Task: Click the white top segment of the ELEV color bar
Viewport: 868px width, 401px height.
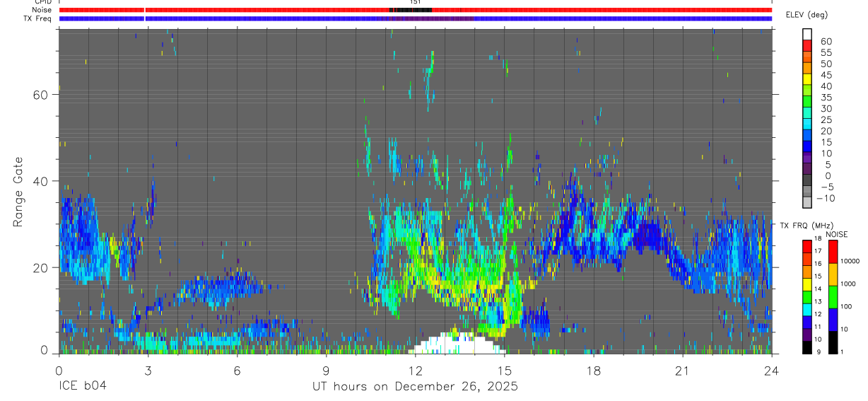Action: [x=807, y=34]
